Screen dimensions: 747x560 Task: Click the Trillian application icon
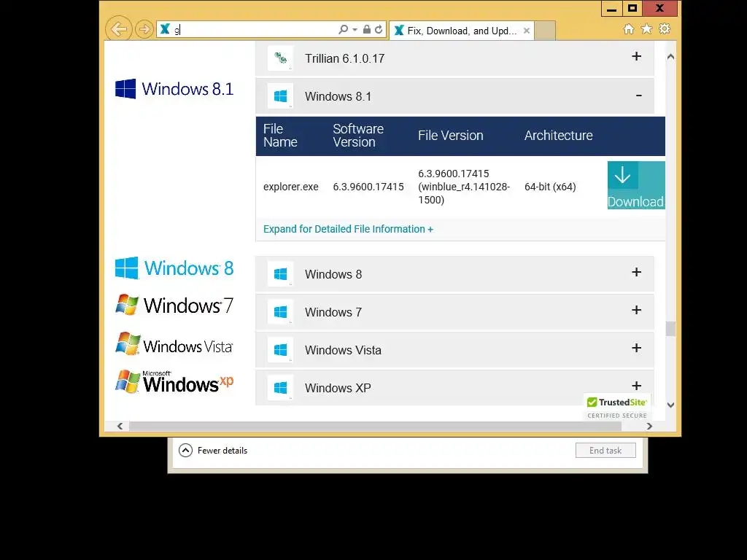280,58
